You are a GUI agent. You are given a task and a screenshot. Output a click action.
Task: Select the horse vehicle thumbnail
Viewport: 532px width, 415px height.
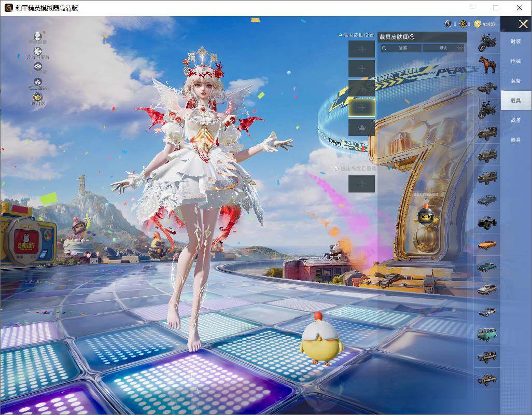487,65
